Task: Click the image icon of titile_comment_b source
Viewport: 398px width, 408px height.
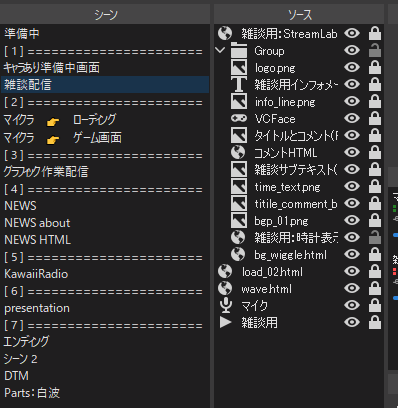Action: point(239,204)
